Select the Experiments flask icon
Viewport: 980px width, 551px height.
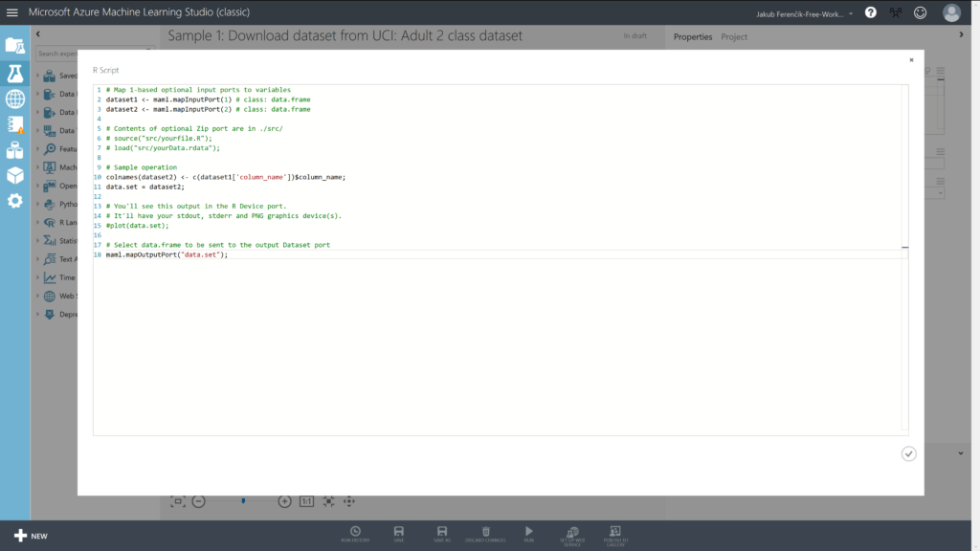(14, 73)
